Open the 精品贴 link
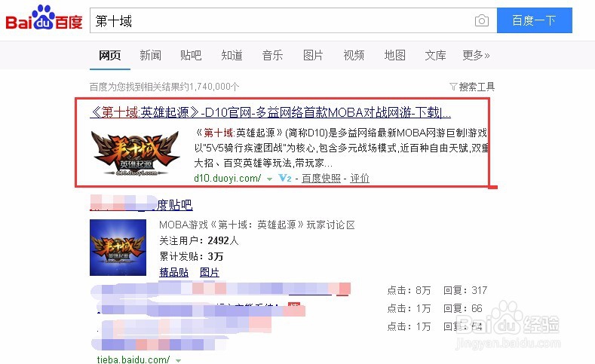 pyautogui.click(x=173, y=272)
